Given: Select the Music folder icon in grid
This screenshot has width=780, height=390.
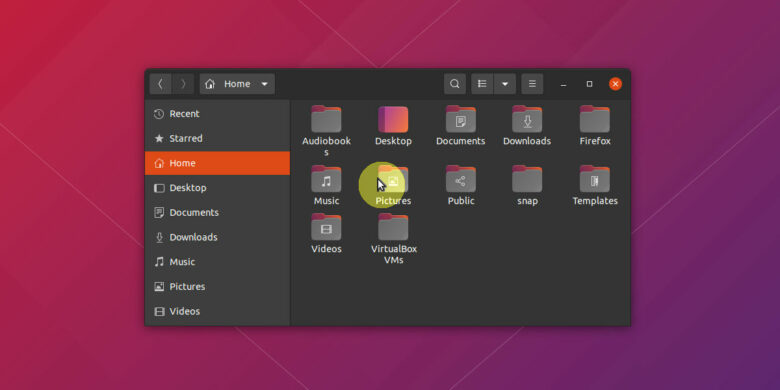Looking at the screenshot, I should tap(326, 179).
